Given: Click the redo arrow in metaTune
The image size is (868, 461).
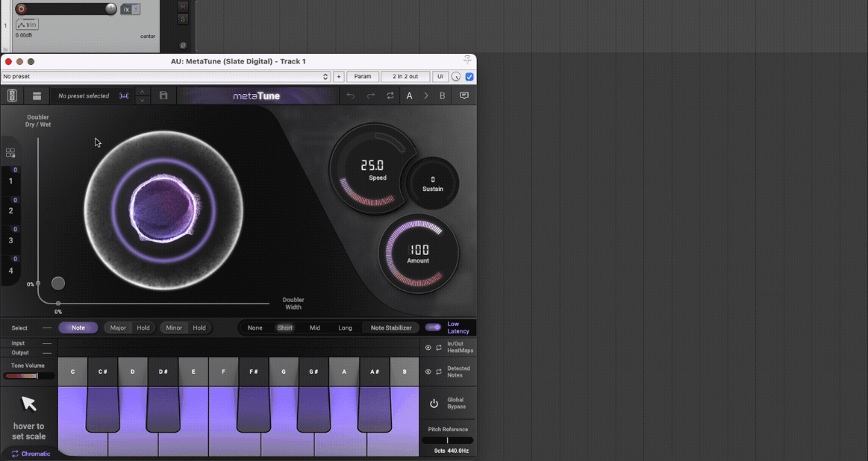Looking at the screenshot, I should pos(370,95).
